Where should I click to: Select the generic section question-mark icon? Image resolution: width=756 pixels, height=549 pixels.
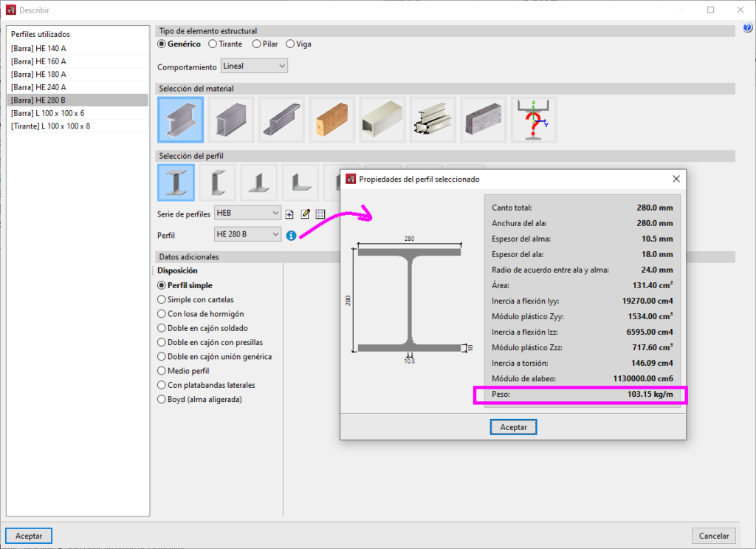click(535, 120)
